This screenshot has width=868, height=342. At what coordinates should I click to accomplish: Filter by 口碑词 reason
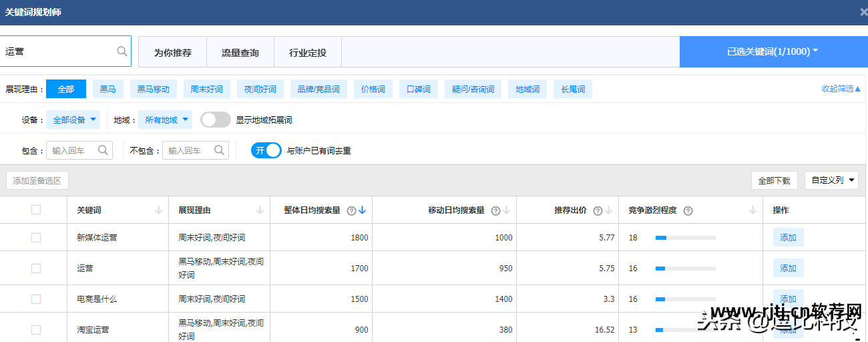click(419, 89)
